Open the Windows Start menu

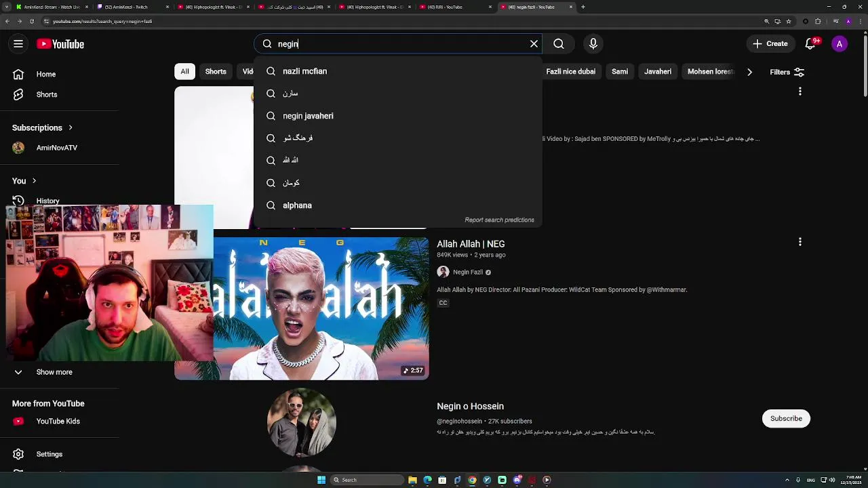pyautogui.click(x=321, y=480)
